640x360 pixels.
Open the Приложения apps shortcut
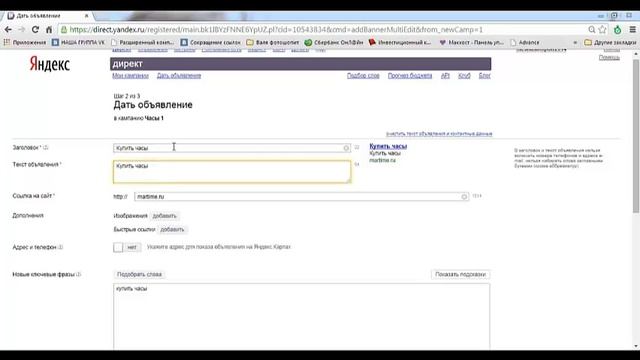click(25, 42)
